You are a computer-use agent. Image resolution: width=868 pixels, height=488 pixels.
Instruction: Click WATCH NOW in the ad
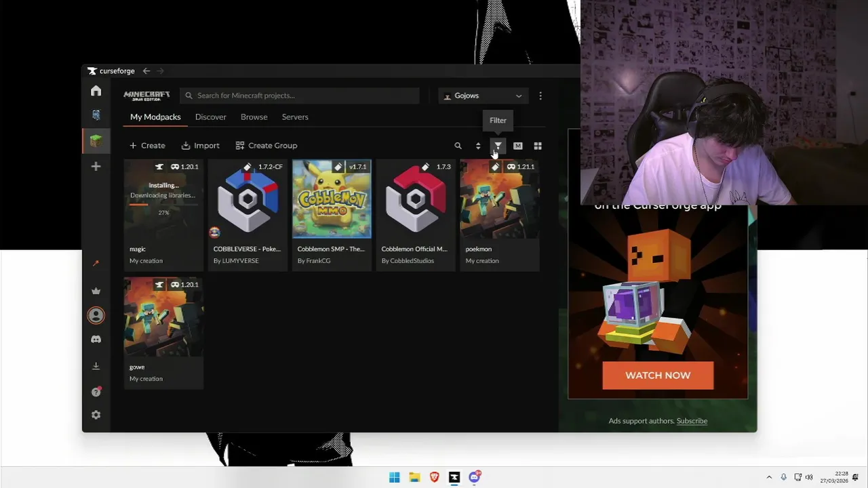pyautogui.click(x=658, y=375)
